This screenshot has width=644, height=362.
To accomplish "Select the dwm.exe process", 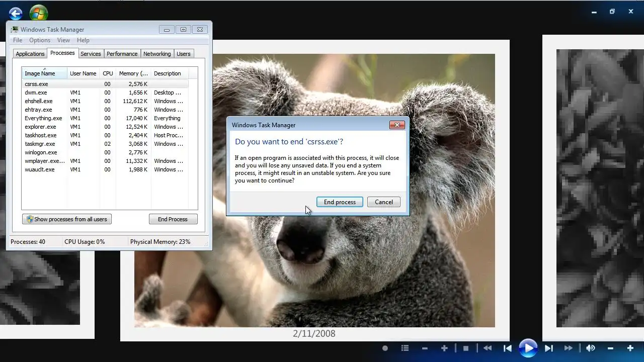I will (105, 93).
